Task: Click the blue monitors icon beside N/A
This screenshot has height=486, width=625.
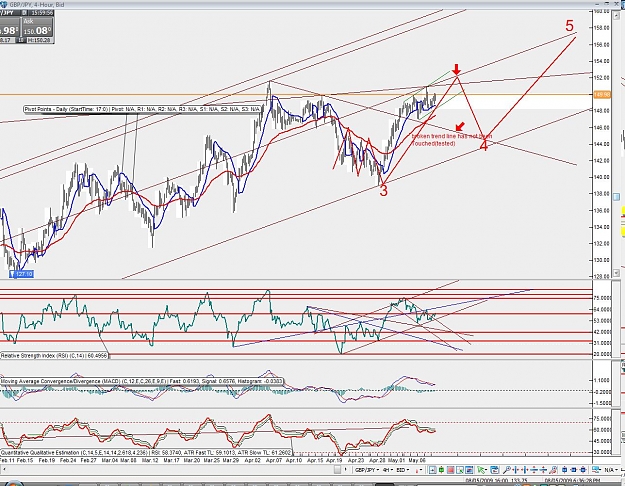Action: pos(597,470)
